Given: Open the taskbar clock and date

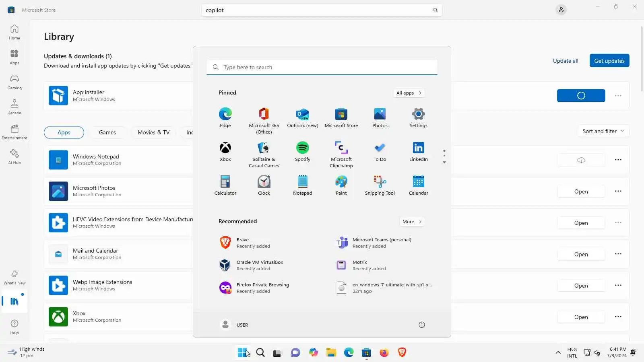Looking at the screenshot, I should pyautogui.click(x=617, y=352).
